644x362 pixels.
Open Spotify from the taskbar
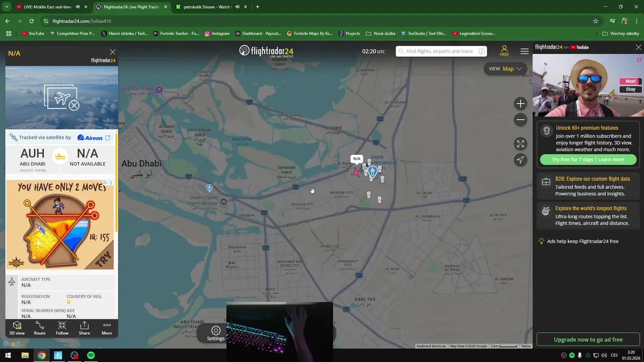[91, 355]
